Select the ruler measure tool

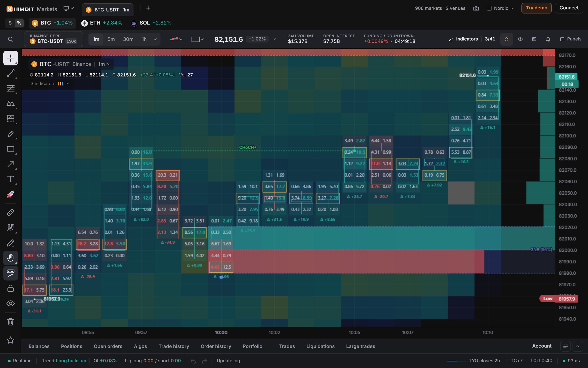10,212
